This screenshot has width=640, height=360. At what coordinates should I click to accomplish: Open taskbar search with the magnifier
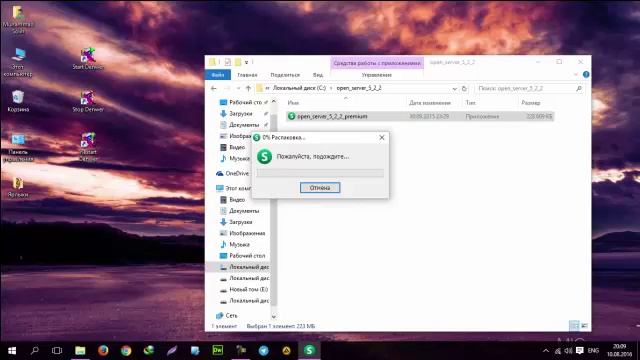point(35,351)
